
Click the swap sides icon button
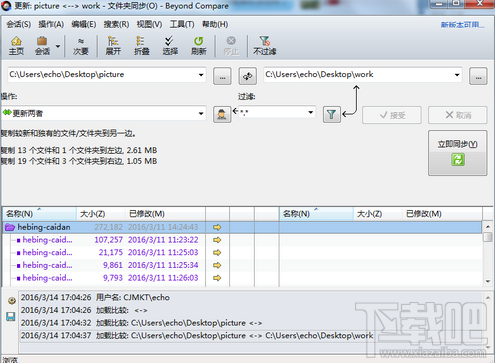click(x=247, y=76)
